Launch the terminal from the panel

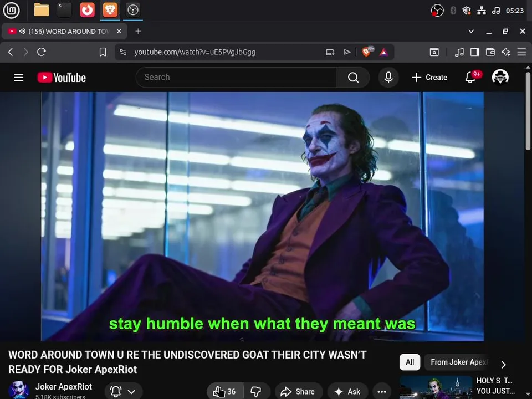click(64, 10)
